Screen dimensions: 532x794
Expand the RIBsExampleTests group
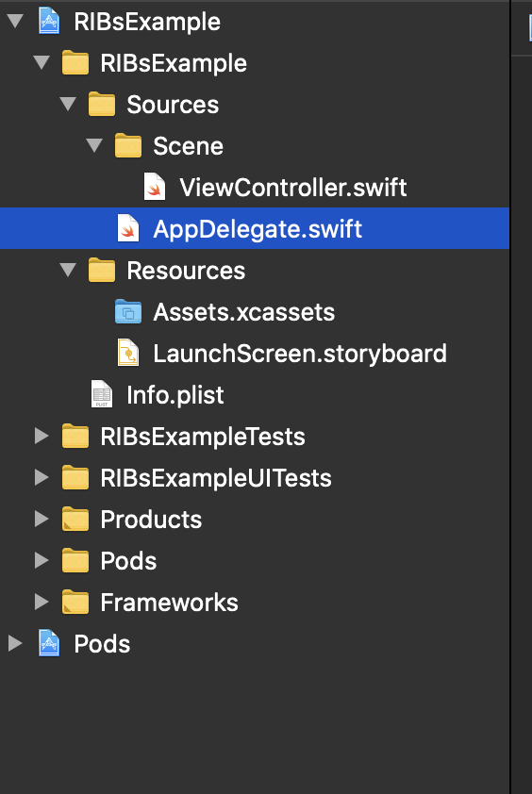pos(42,436)
